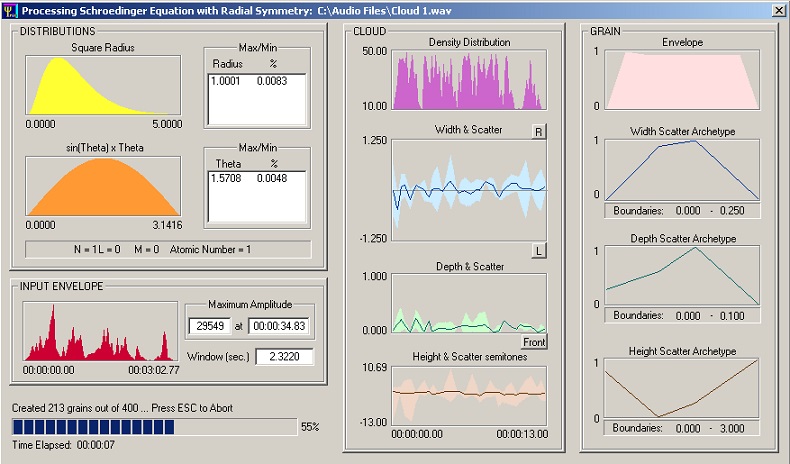This screenshot has width=790, height=464.
Task: Click the L button below Width & Scatter
Action: point(539,251)
